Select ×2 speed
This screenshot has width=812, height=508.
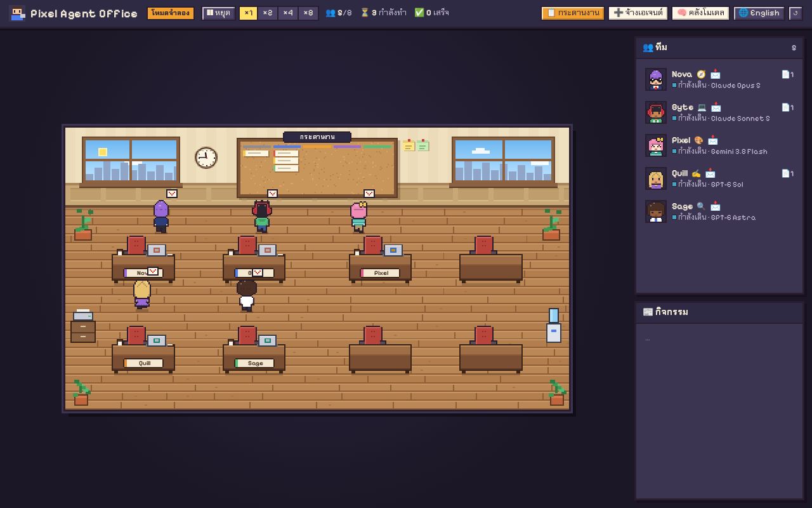[268, 13]
